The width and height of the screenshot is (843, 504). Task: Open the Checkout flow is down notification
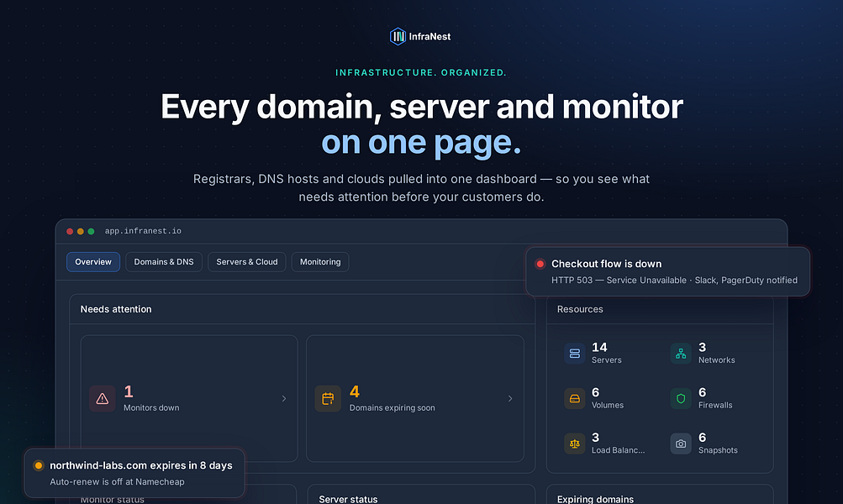click(x=667, y=271)
